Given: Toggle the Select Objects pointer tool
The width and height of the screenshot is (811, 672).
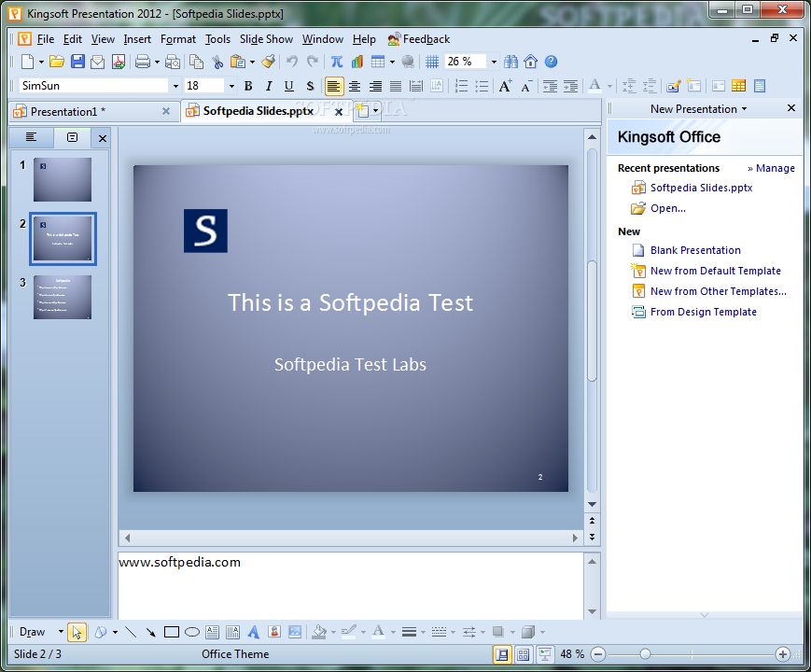Looking at the screenshot, I should (77, 632).
